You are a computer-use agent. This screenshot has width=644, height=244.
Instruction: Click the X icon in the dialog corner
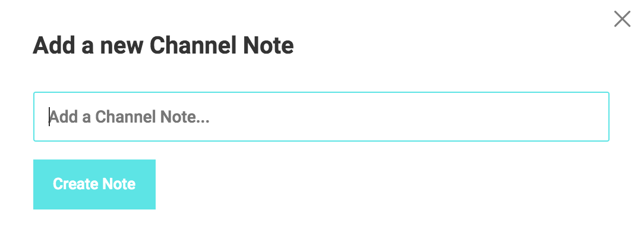(x=622, y=19)
